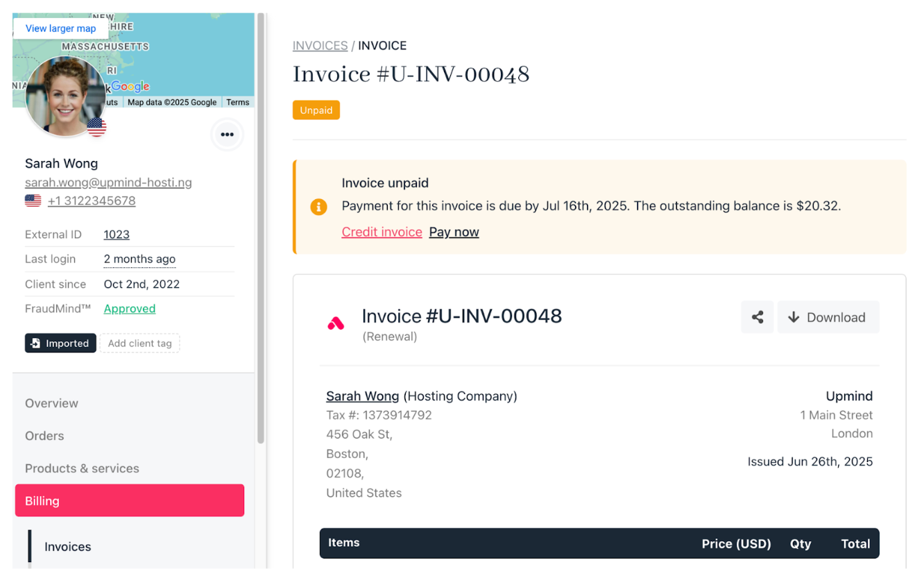Click Sarah Wong's profile photo
The width and height of the screenshot is (924, 569).
tap(65, 96)
